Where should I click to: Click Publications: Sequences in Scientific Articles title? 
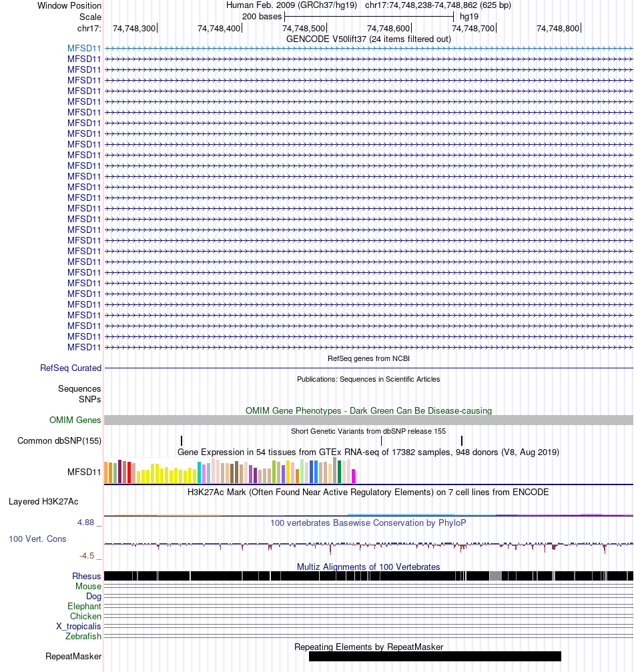coord(368,379)
